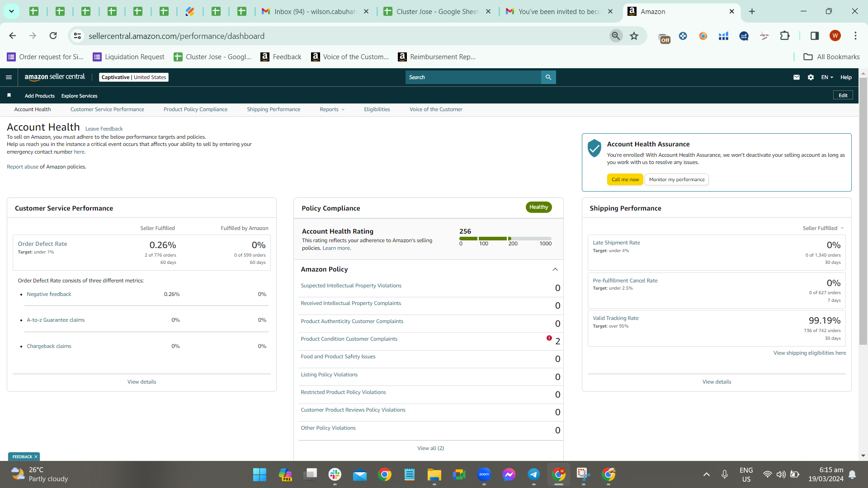Open the Eligibilities tab
This screenshot has width=868, height=488.
click(x=377, y=109)
